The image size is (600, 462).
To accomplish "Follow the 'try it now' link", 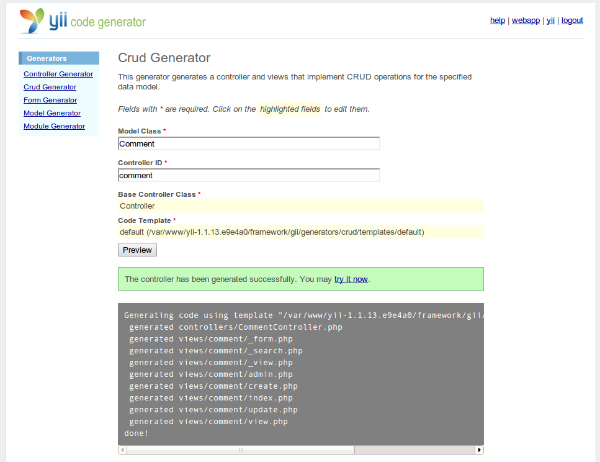I will click(x=351, y=279).
